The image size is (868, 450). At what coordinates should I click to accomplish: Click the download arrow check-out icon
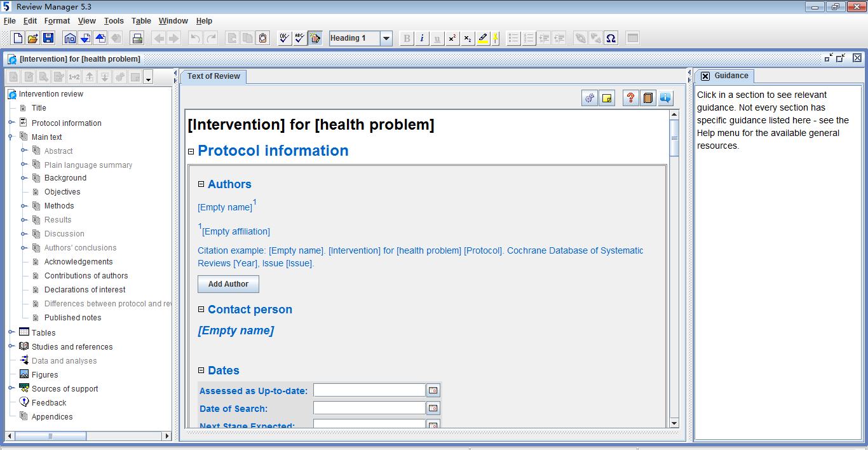85,38
